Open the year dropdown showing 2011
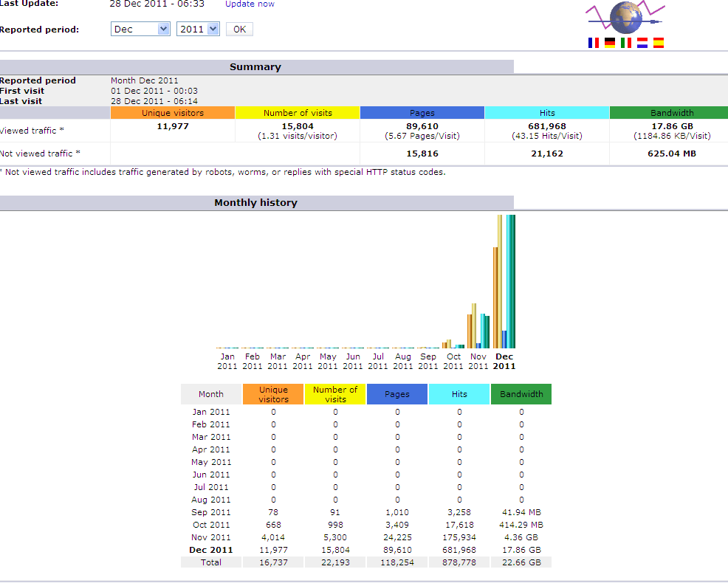The width and height of the screenshot is (728, 586). pos(198,29)
